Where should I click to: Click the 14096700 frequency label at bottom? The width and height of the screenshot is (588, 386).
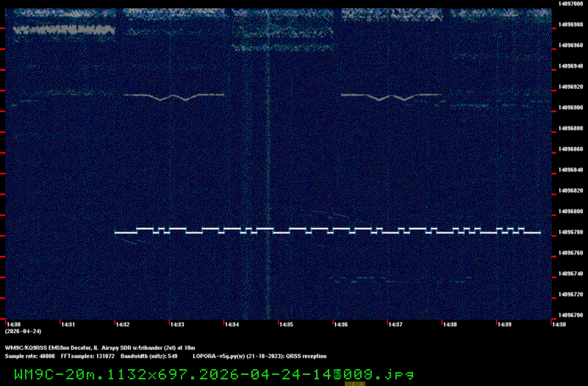570,315
